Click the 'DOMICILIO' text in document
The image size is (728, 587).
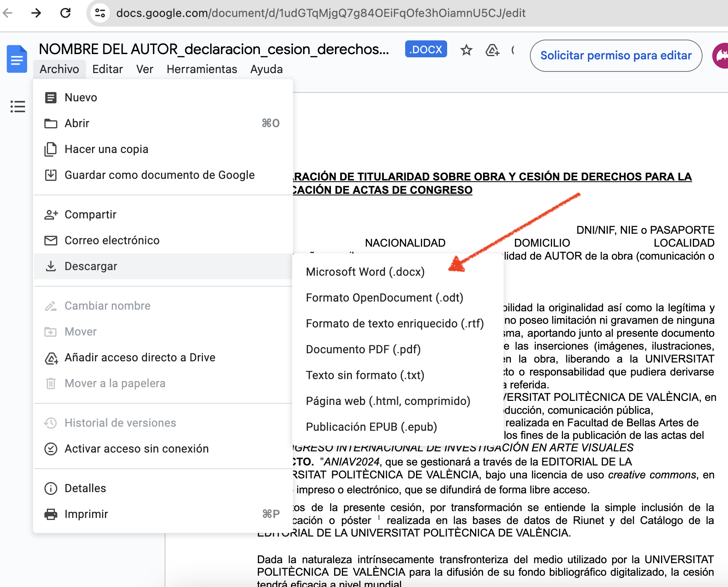pyautogui.click(x=542, y=243)
